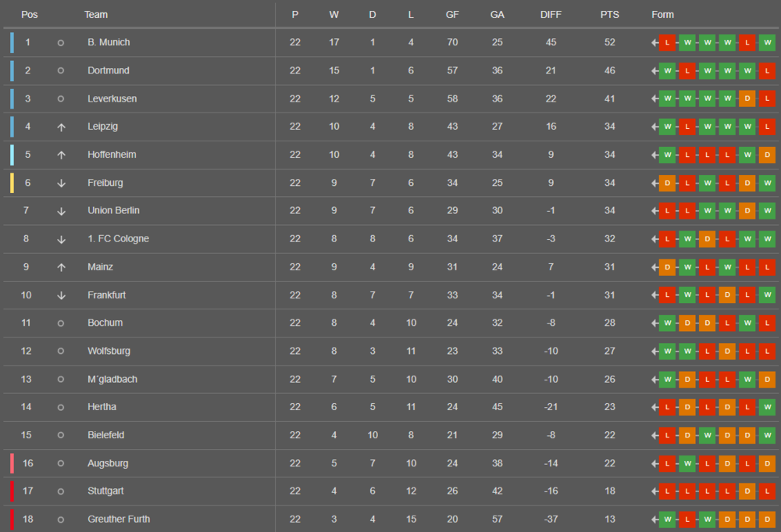Open the Union Berlin team link

point(113,210)
